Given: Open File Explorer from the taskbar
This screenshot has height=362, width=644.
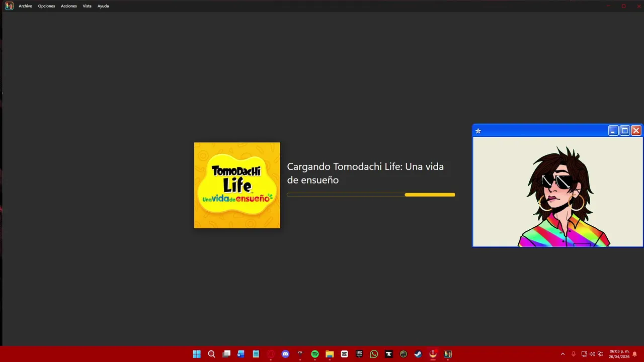Looking at the screenshot, I should 330,354.
